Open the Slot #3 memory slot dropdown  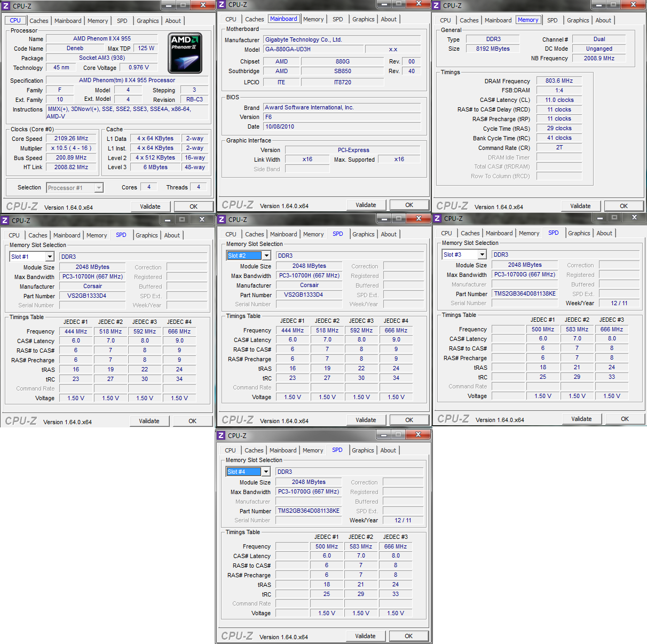click(482, 255)
